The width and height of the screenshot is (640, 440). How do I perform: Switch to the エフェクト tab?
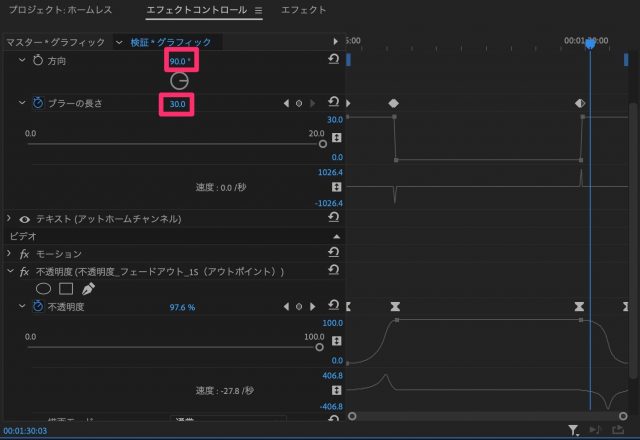click(303, 10)
